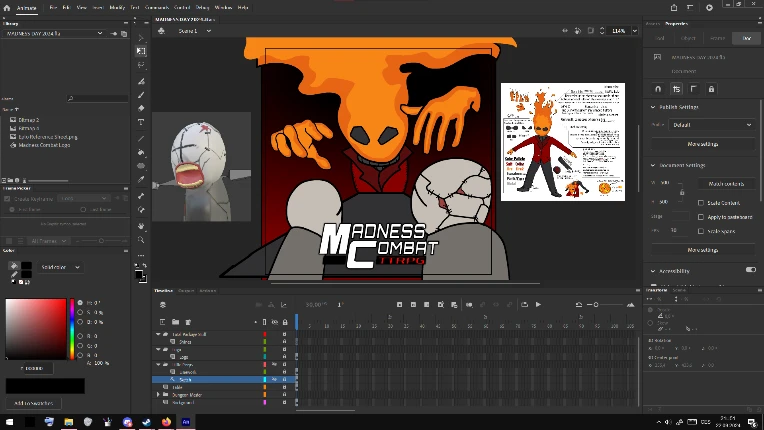Screen dimensions: 764x430
Task: Click Add to swatches button
Action: [33, 403]
